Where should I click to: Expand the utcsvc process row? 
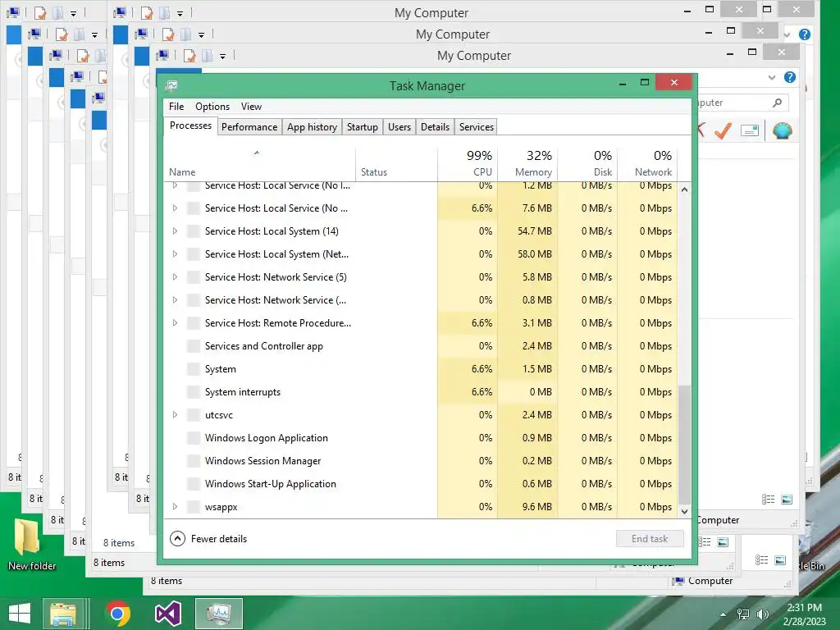[x=175, y=414]
